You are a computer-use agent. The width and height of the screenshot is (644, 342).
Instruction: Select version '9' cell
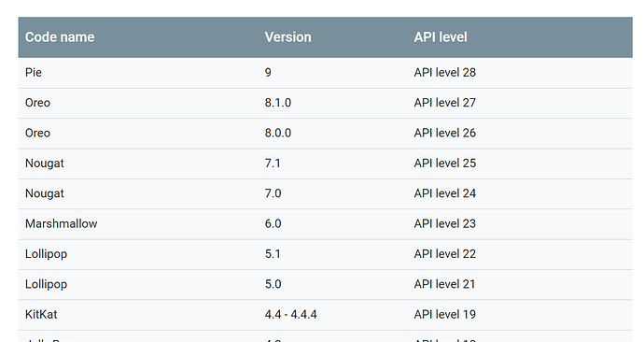click(268, 72)
